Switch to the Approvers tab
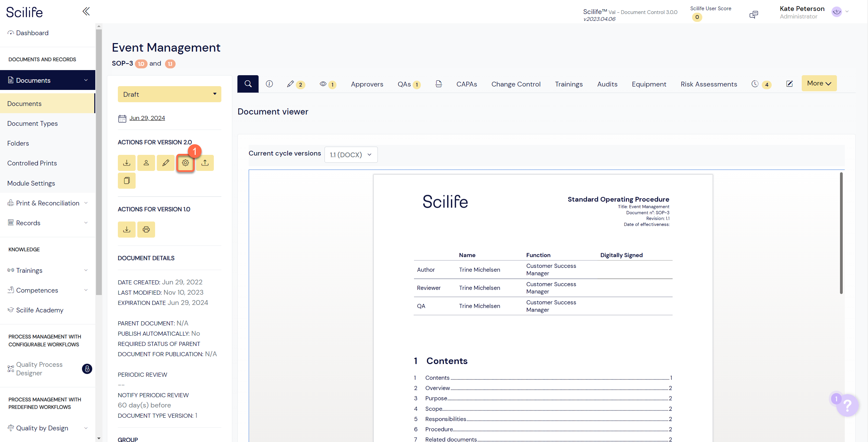The width and height of the screenshot is (868, 442). [367, 84]
